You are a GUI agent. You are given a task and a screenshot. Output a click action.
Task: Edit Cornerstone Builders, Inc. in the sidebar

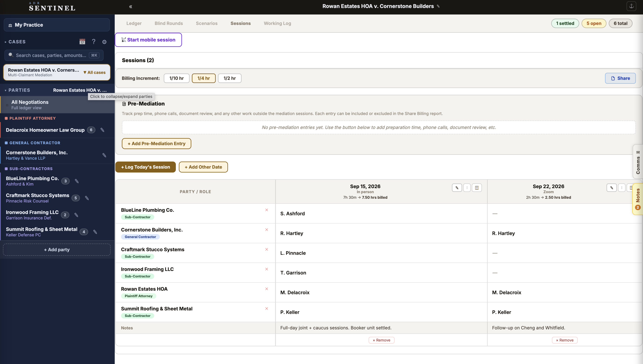[104, 155]
